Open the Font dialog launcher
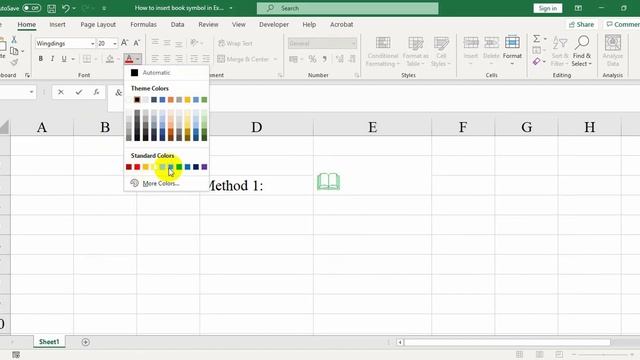 27,75
